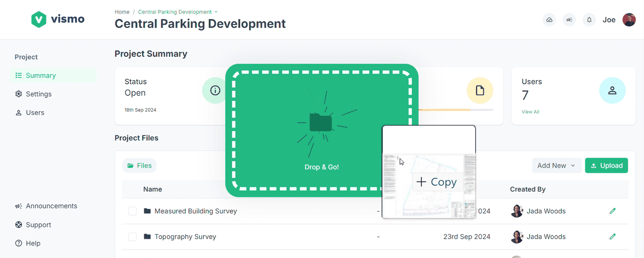Click the Settings gear icon in sidebar
Image resolution: width=644 pixels, height=258 pixels.
19,94
